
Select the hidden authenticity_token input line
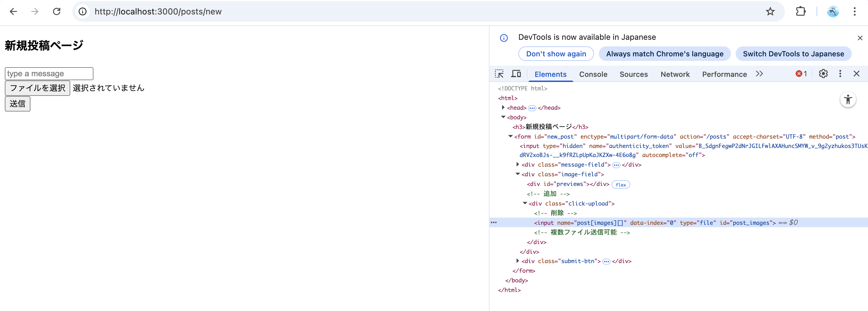pos(693,150)
